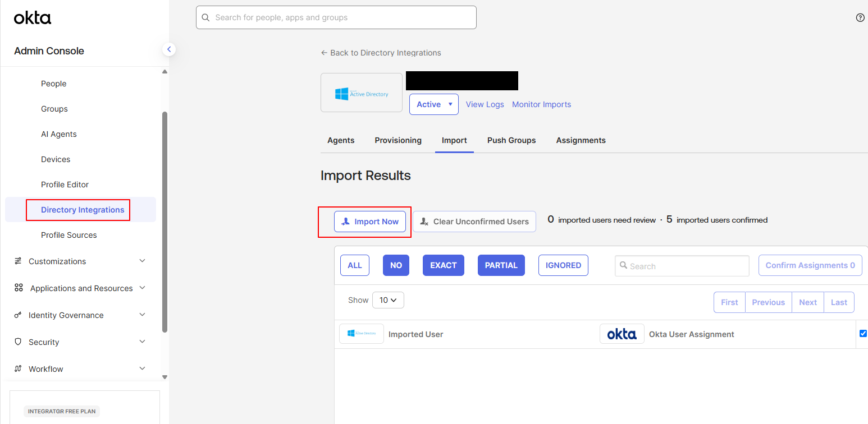Click the Customizations sliders icon

[18, 261]
